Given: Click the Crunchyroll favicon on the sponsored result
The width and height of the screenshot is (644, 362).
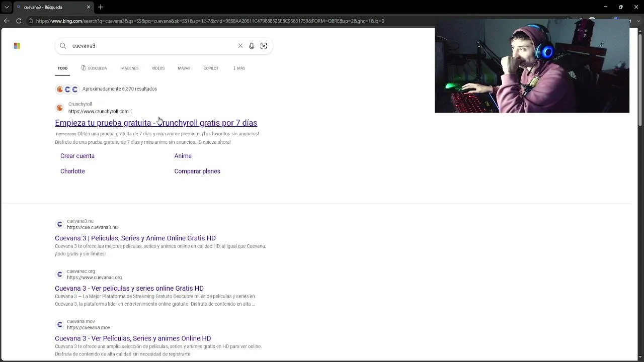Looking at the screenshot, I should click(60, 108).
